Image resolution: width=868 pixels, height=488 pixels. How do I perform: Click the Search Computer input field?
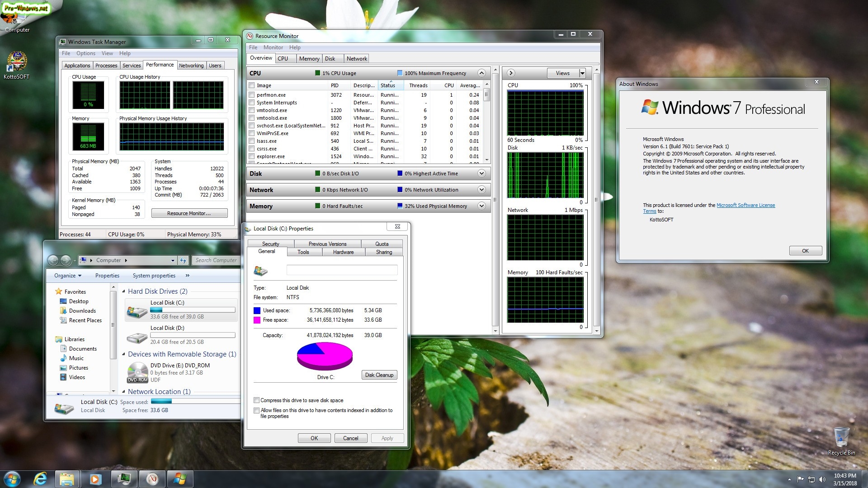pos(216,260)
